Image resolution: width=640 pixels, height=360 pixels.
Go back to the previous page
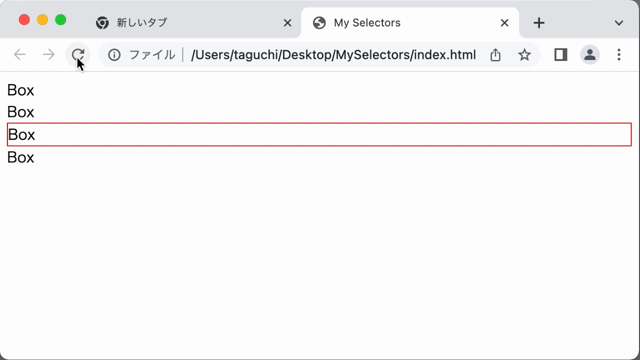[20, 55]
